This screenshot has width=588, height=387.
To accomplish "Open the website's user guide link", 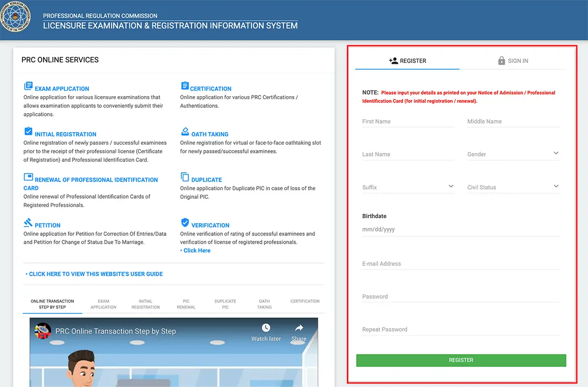I will 95,274.
